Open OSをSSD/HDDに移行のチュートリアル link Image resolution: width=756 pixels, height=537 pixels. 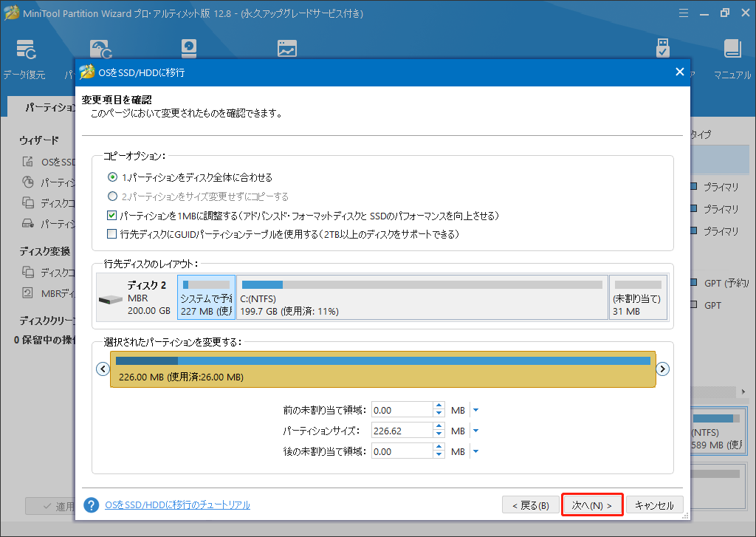(177, 505)
